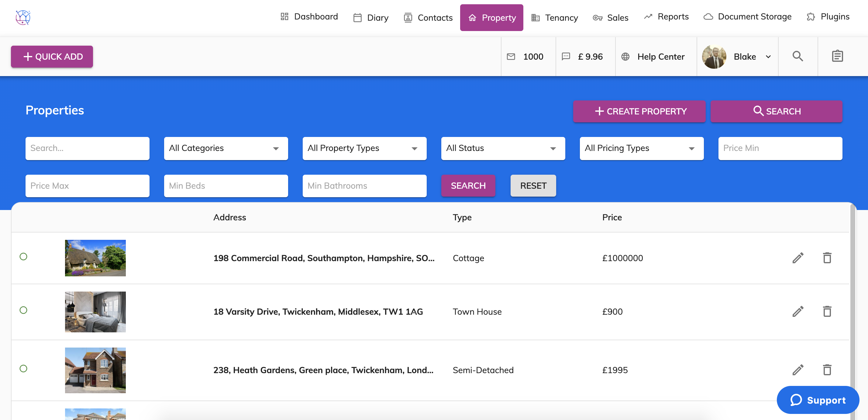Select the Cottage property radio circle
The width and height of the screenshot is (868, 420).
click(23, 257)
